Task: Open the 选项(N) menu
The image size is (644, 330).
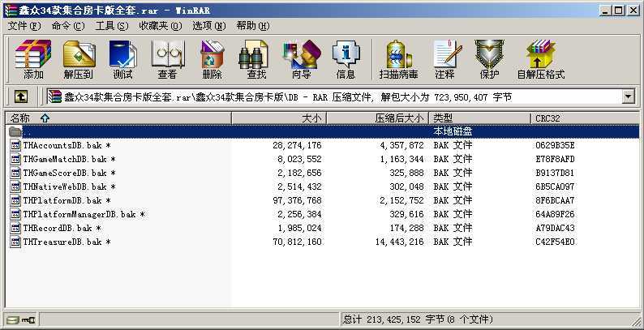Action: pos(209,26)
